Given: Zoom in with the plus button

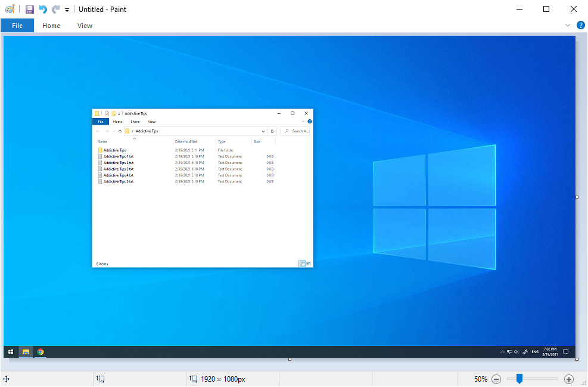Looking at the screenshot, I should (569, 379).
